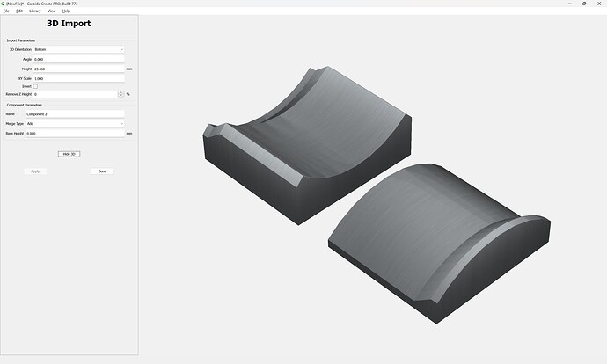Click the Hide 3D button
The height and width of the screenshot is (364, 607).
click(x=69, y=154)
